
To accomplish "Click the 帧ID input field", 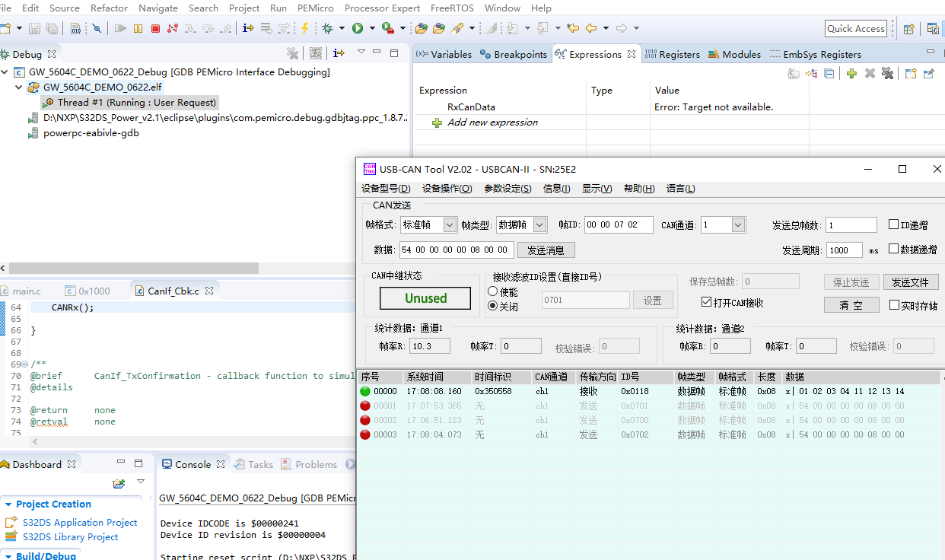I will tap(618, 224).
